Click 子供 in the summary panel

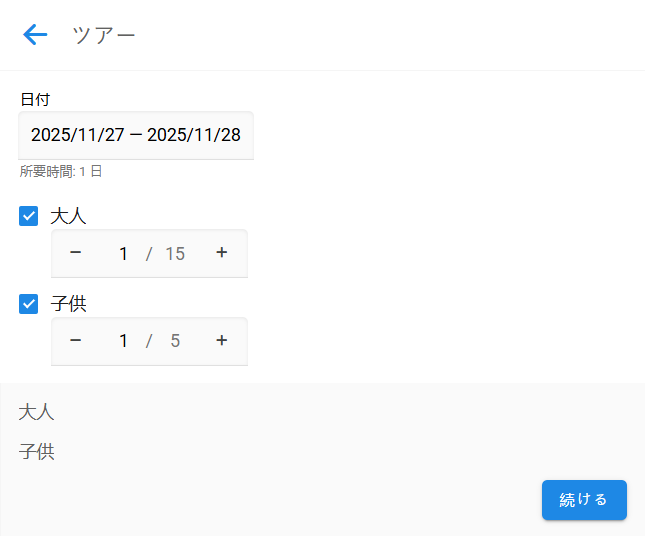tap(37, 452)
